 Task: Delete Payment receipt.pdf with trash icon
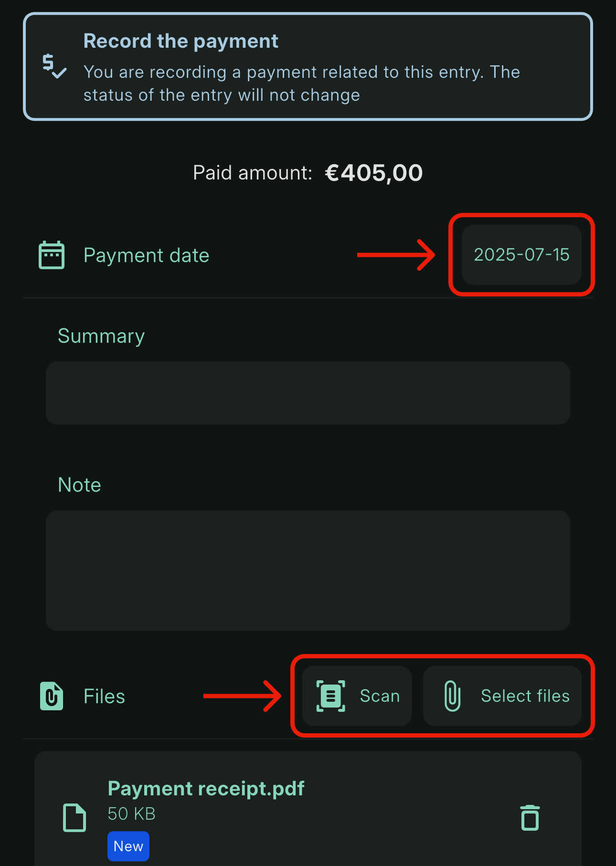(x=530, y=818)
